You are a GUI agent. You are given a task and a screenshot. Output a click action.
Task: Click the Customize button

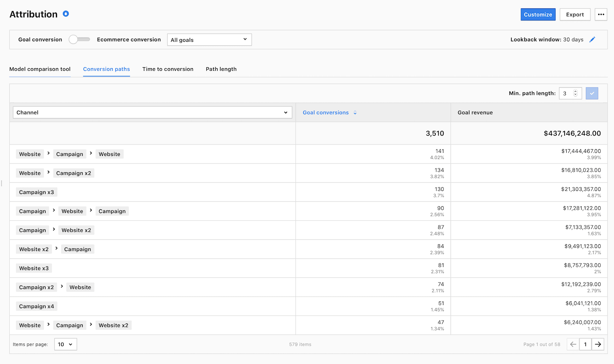(x=538, y=14)
